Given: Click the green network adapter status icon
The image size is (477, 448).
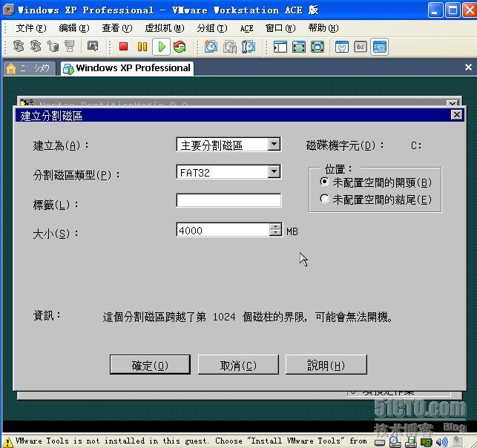Looking at the screenshot, I should [x=427, y=442].
